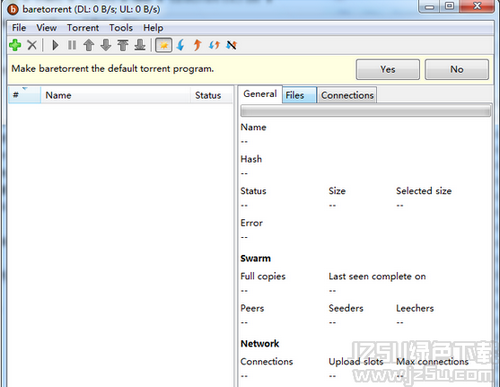Click the move to top of queue icon
The image size is (500, 387).
tap(123, 45)
